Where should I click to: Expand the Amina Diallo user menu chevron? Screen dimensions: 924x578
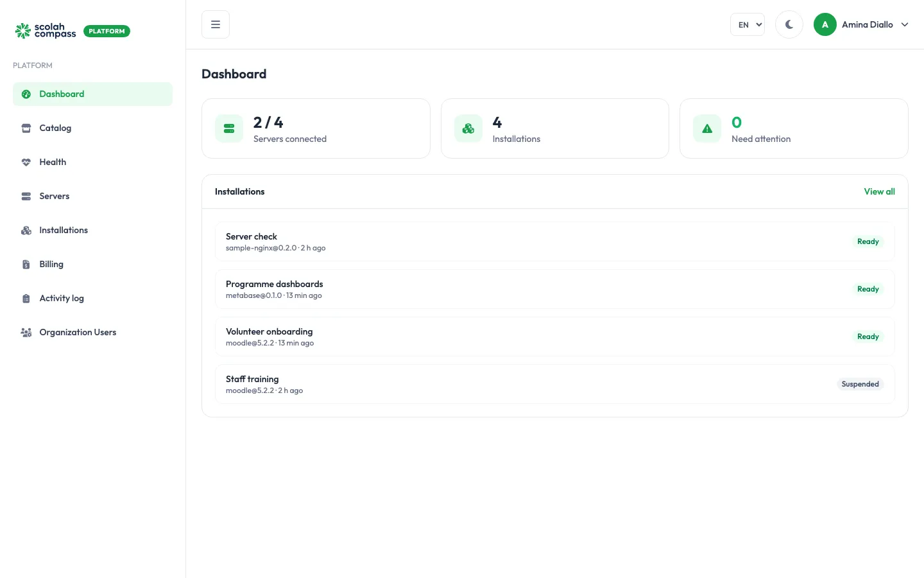[905, 24]
